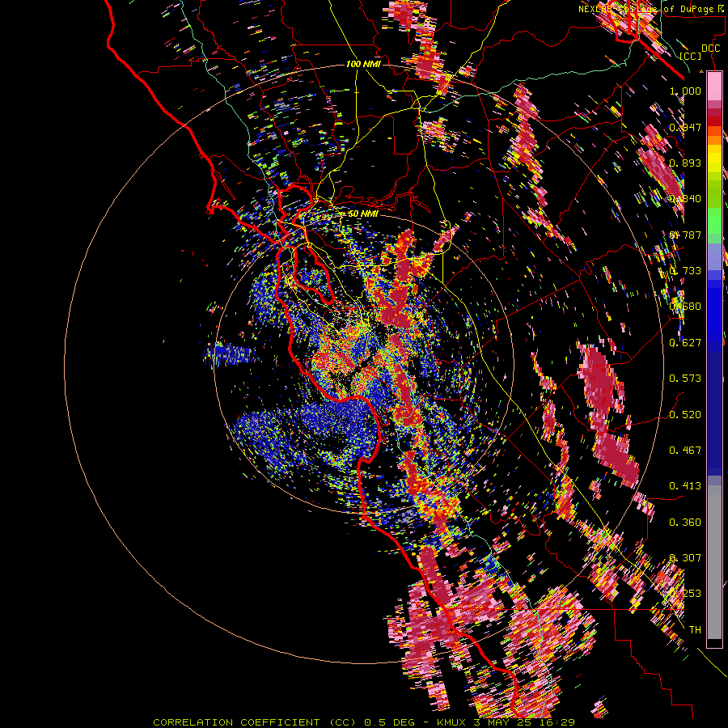This screenshot has width=728, height=728.
Task: Pick the yellow segment of the color bar
Action: 714,159
